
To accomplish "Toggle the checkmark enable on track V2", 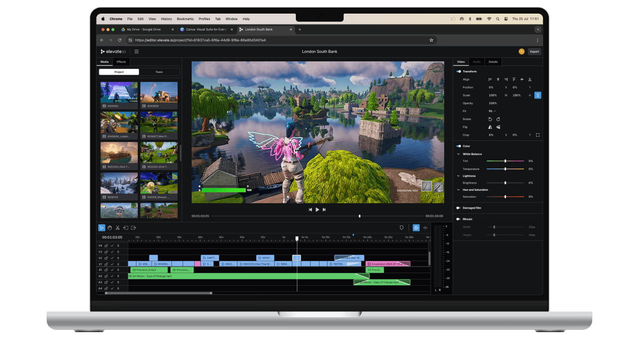I will (112, 258).
